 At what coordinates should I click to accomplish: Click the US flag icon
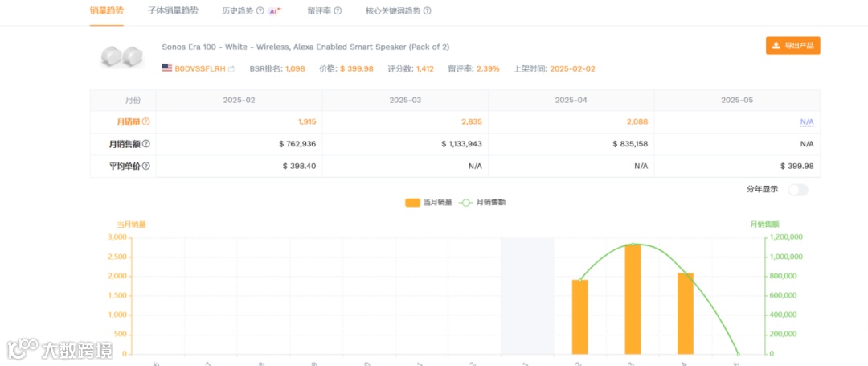tap(166, 68)
